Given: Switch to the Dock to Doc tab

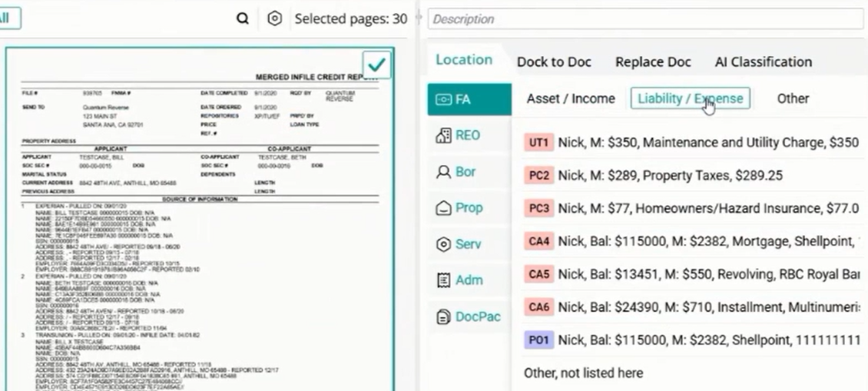Looking at the screenshot, I should coord(554,62).
